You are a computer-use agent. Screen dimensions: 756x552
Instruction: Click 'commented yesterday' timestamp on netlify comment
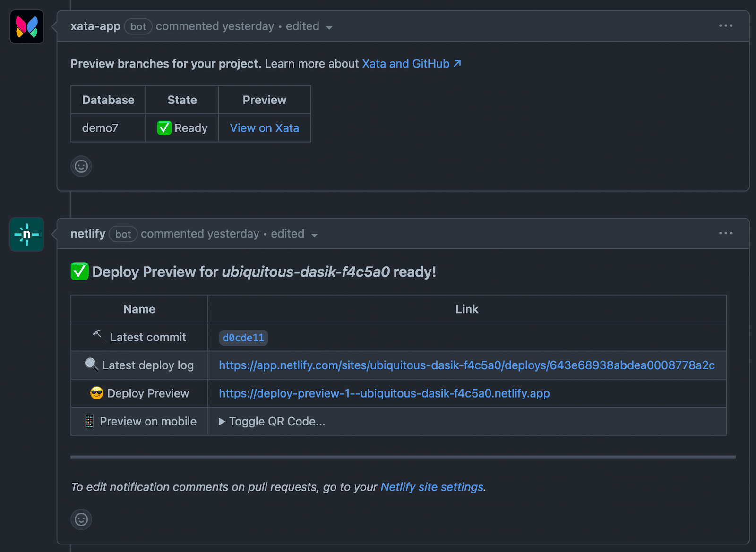point(200,234)
